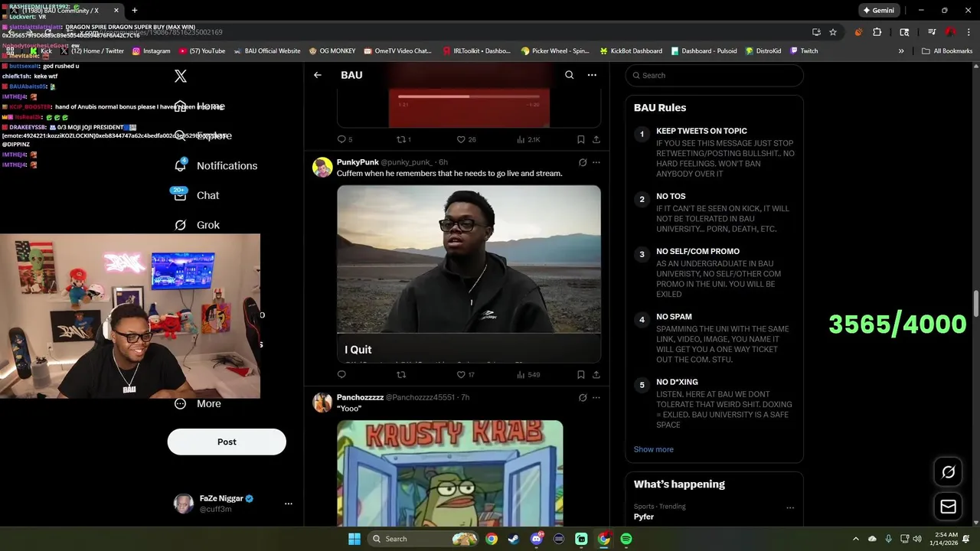
Task: Open a new Chrome tab with plus button
Action: coord(135,11)
